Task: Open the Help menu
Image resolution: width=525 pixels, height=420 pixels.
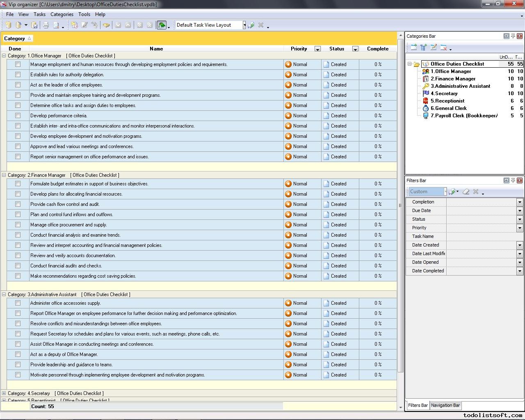Action: click(x=100, y=14)
